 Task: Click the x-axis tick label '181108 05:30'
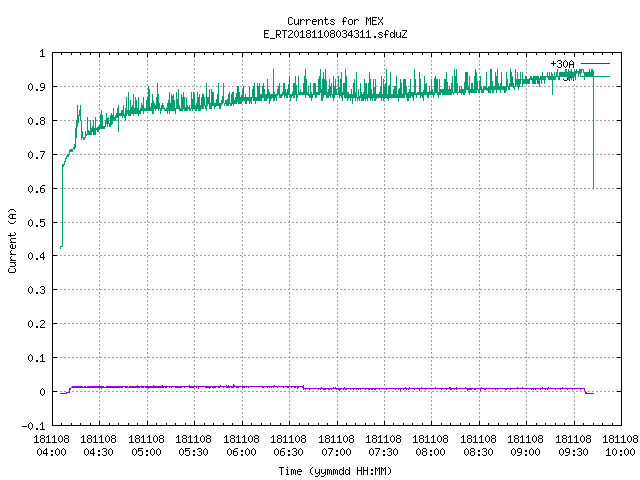[x=194, y=446]
